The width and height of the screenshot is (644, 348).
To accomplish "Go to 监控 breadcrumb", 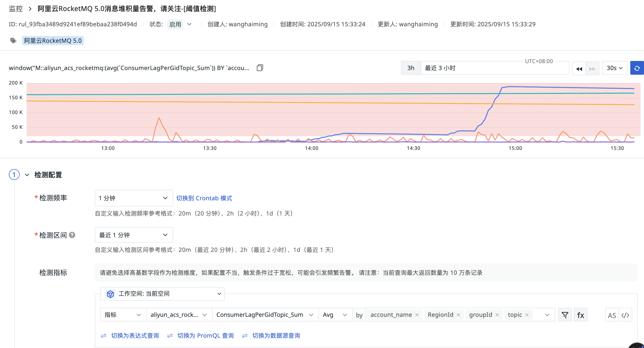I will pyautogui.click(x=15, y=9).
